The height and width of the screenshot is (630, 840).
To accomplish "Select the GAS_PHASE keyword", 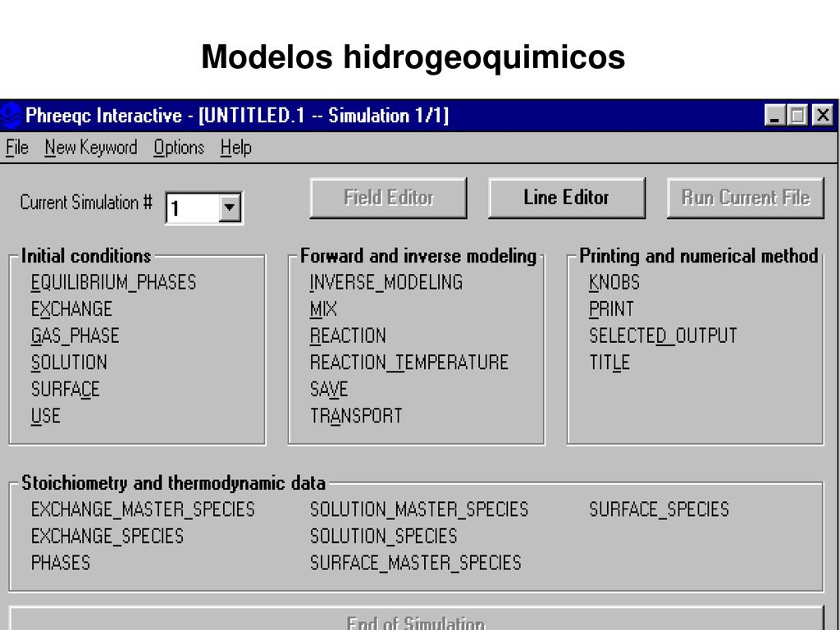I will (75, 336).
